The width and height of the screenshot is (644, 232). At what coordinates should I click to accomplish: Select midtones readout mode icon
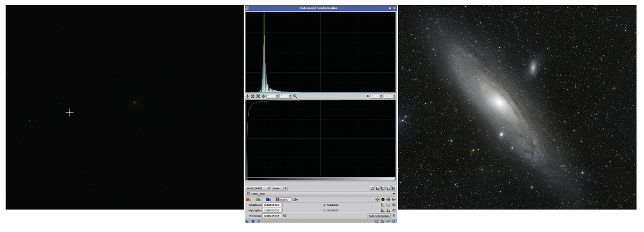[388, 199]
